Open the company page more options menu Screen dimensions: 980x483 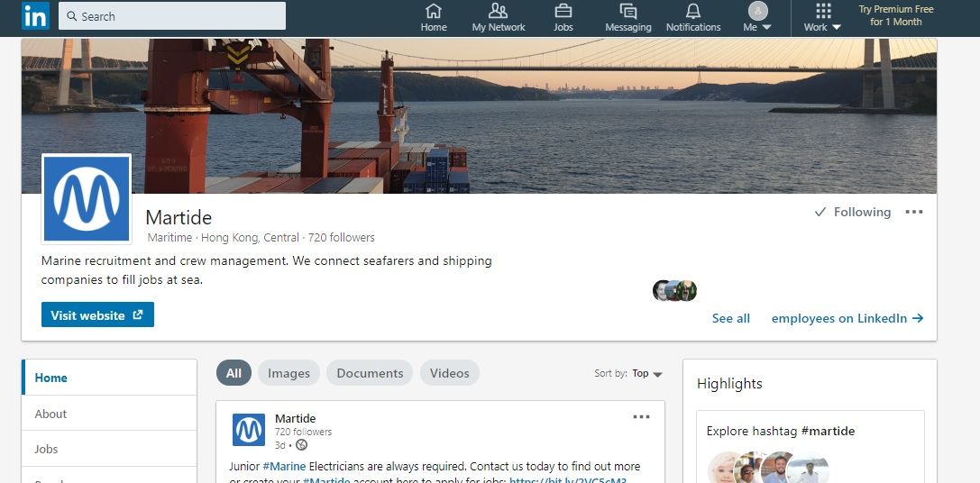pyautogui.click(x=914, y=213)
